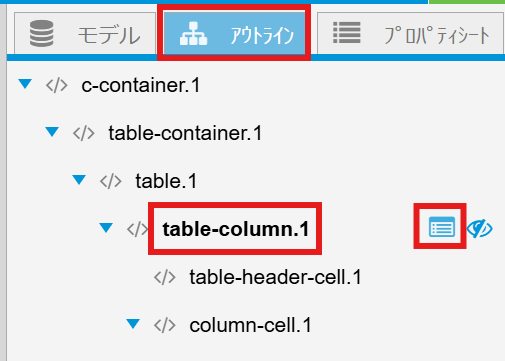Image resolution: width=505 pixels, height=361 pixels.
Task: Click the code tag icon beside column-cell.1
Action: click(165, 325)
